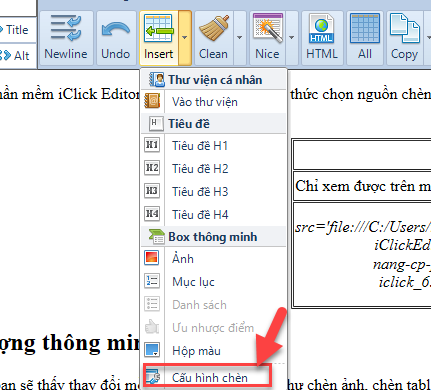431x390 pixels.
Task: Click the Box thông minh header
Action: click(214, 237)
